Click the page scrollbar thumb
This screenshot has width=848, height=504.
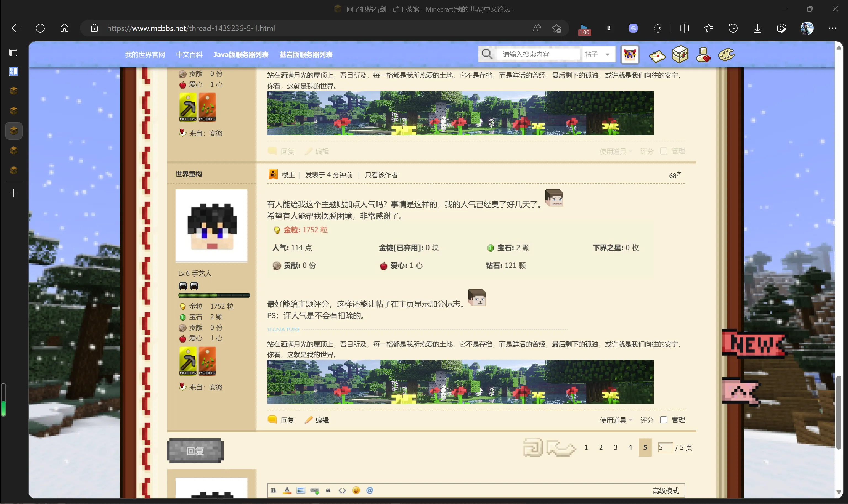pyautogui.click(x=839, y=412)
